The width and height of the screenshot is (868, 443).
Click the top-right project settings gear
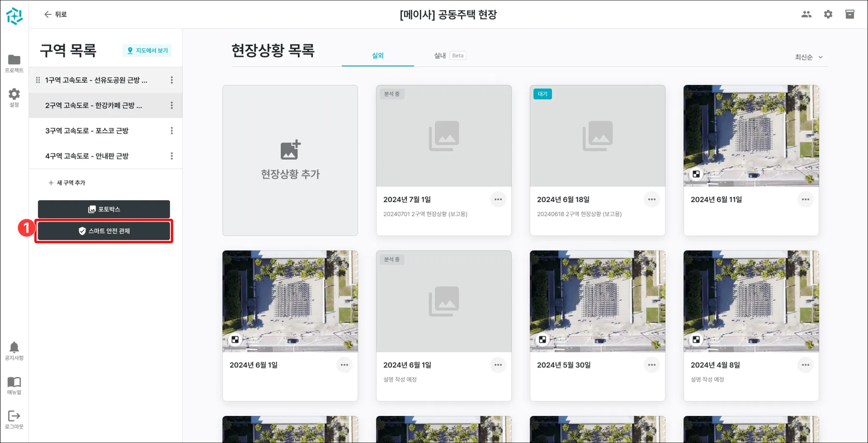point(828,14)
